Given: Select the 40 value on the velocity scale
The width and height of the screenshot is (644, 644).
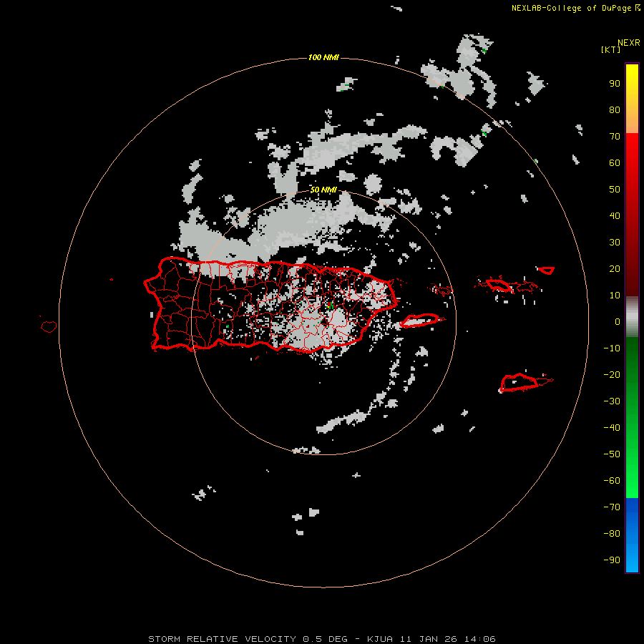Looking at the screenshot, I should (x=615, y=216).
